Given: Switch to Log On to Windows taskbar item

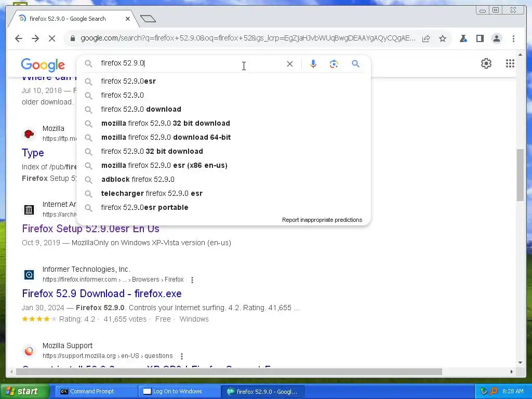Looking at the screenshot, I should [x=179, y=392].
